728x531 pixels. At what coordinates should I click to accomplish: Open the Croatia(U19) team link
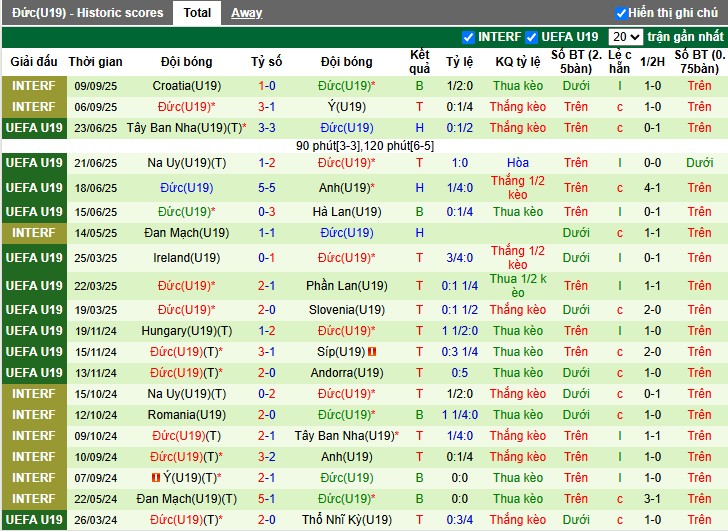(187, 86)
